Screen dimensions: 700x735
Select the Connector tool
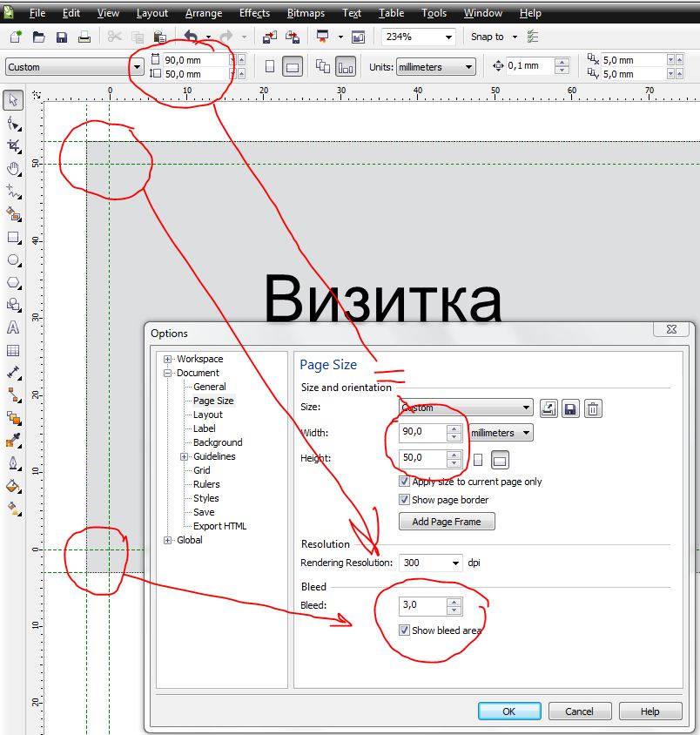pos(13,395)
